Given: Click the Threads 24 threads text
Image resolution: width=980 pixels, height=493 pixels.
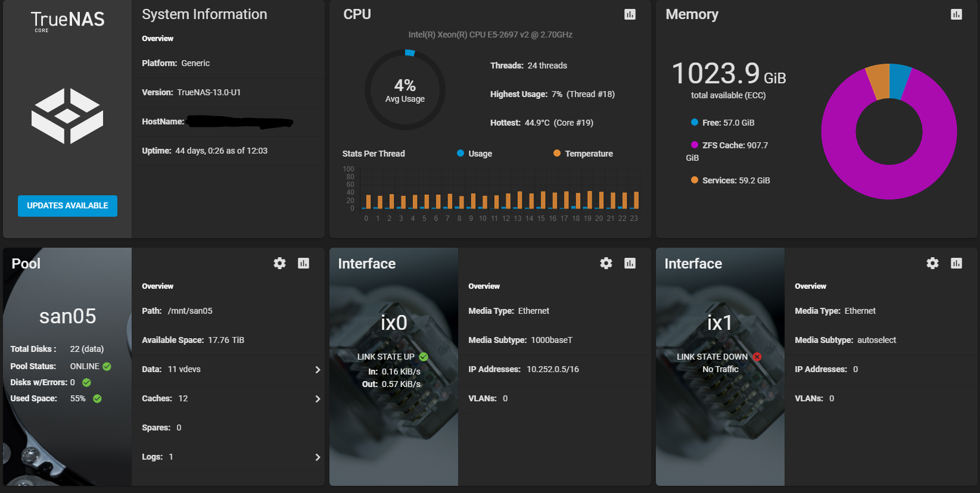Looking at the screenshot, I should (x=528, y=65).
